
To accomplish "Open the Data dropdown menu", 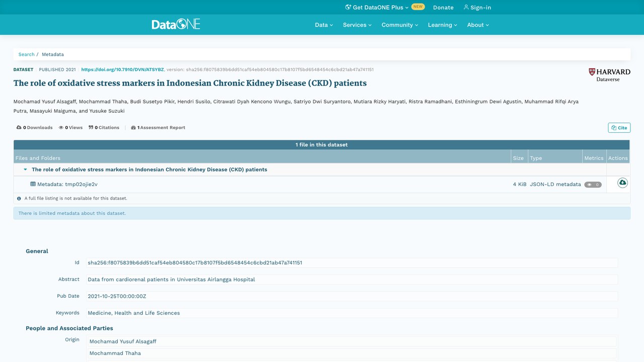I will click(x=324, y=25).
